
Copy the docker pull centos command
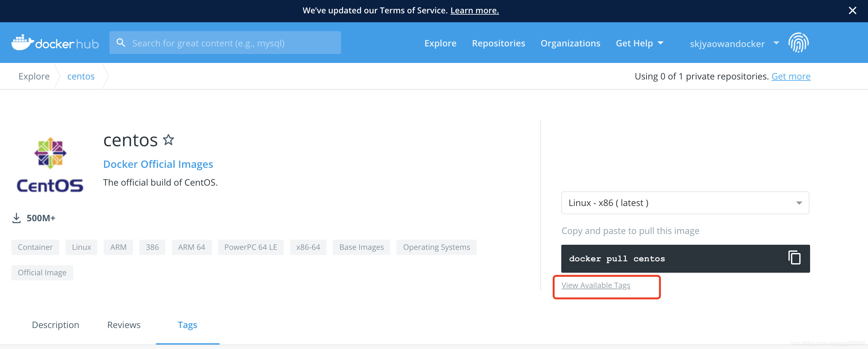(x=794, y=258)
